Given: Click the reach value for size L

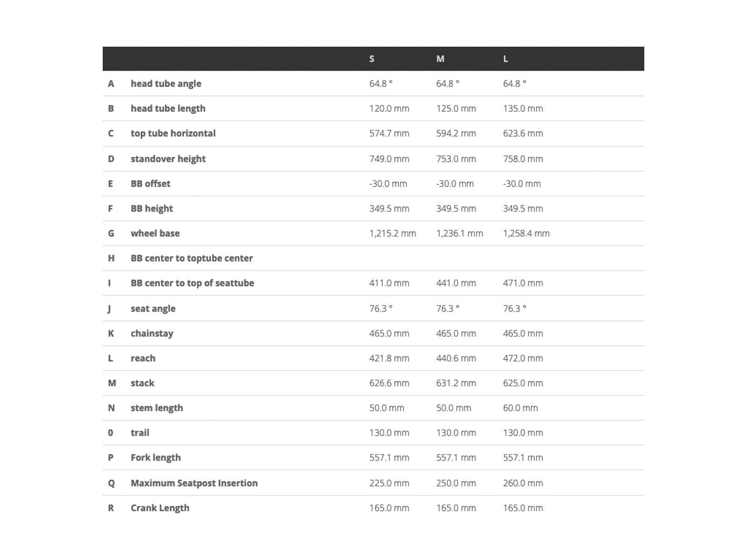Looking at the screenshot, I should [523, 358].
